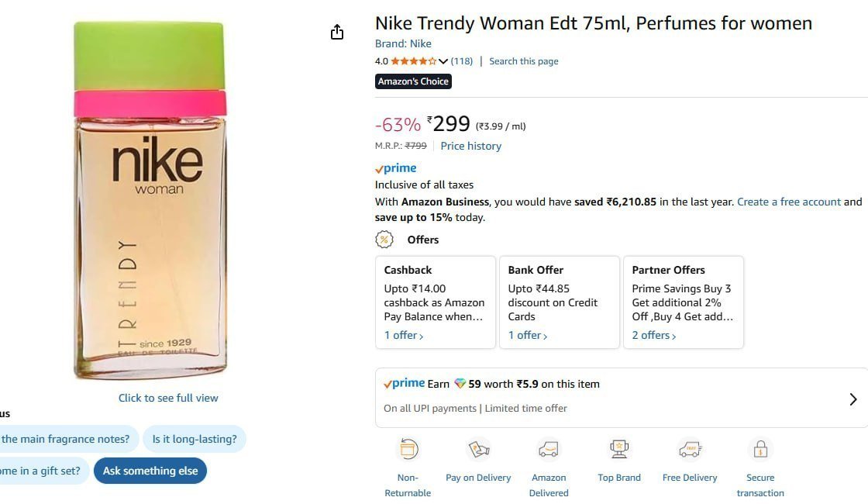Select the Amazon Delivered icon

pyautogui.click(x=549, y=449)
